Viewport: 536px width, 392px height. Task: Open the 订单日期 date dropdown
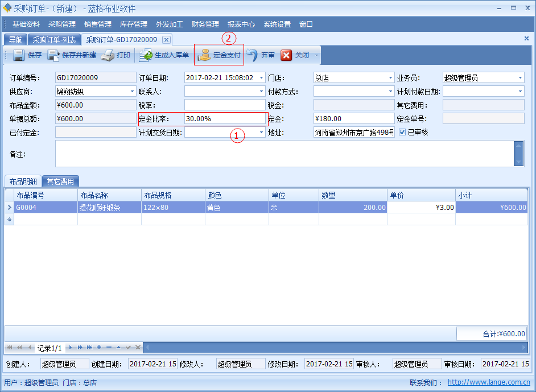click(x=261, y=77)
